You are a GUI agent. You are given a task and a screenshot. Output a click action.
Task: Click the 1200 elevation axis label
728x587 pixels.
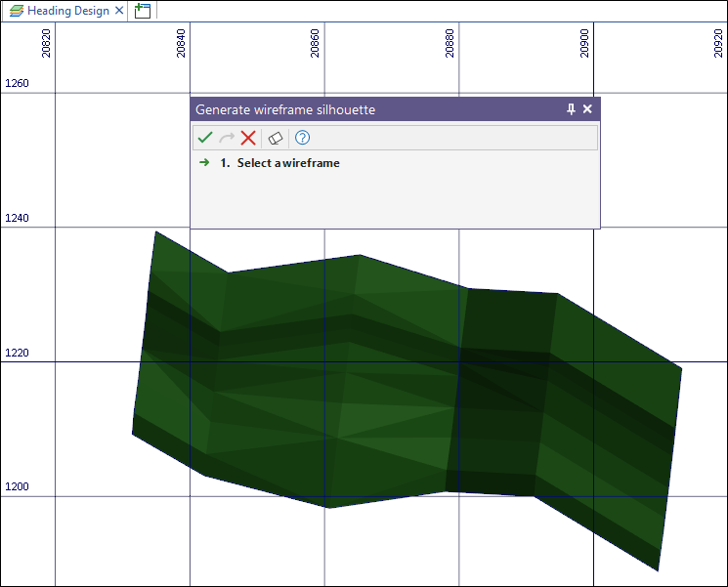(x=18, y=487)
